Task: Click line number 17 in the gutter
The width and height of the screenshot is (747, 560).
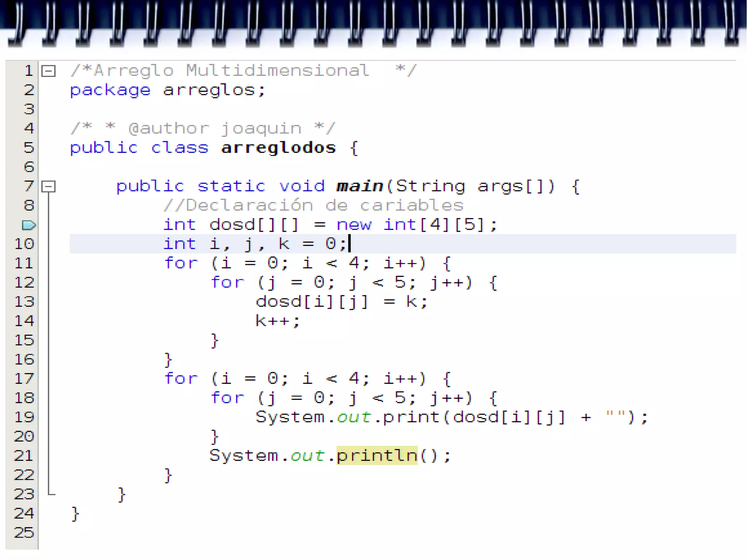Action: click(24, 379)
